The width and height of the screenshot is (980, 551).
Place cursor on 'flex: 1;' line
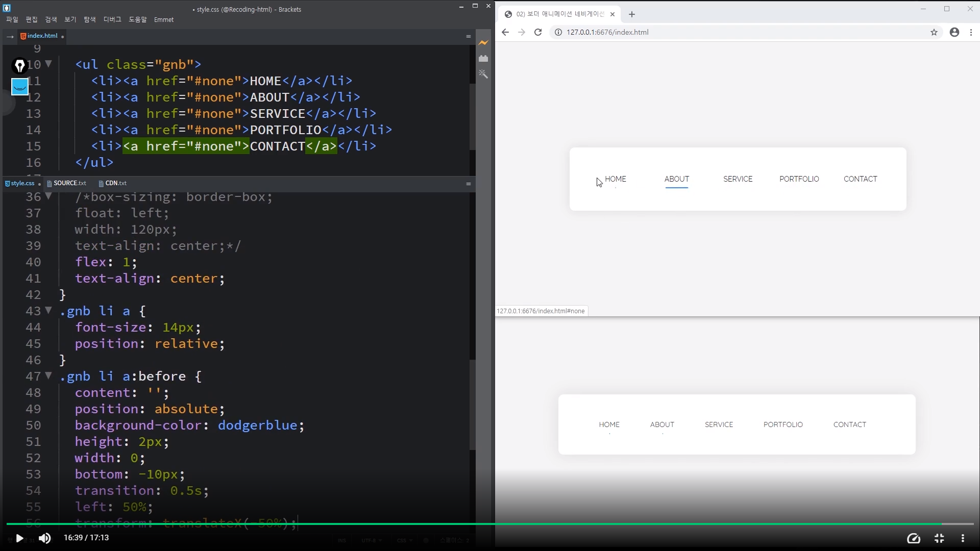106,262
